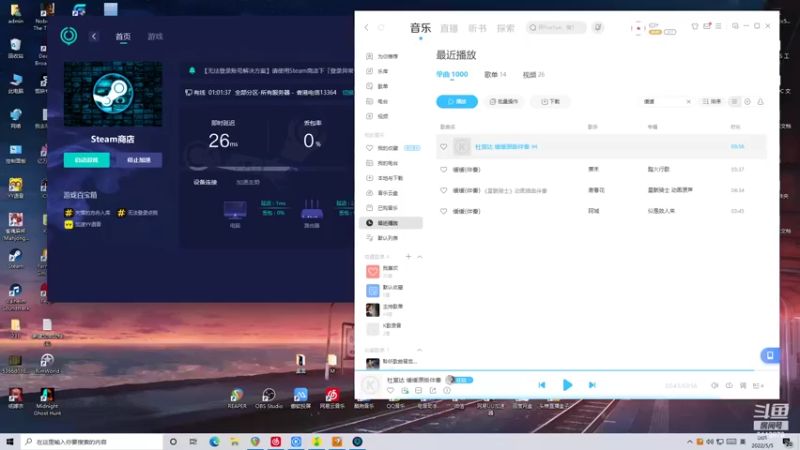Share the now-playing song

[433, 390]
